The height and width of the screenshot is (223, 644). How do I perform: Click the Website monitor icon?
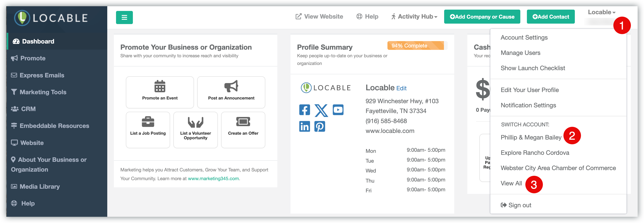coord(14,143)
